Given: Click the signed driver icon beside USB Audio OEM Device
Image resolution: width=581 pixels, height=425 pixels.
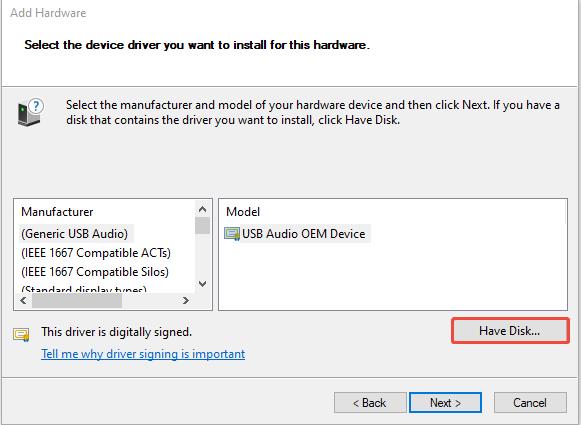Looking at the screenshot, I should point(232,234).
